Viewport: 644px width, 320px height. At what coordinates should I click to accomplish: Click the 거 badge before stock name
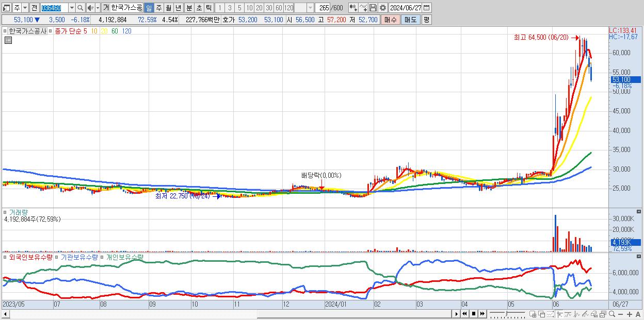106,8
